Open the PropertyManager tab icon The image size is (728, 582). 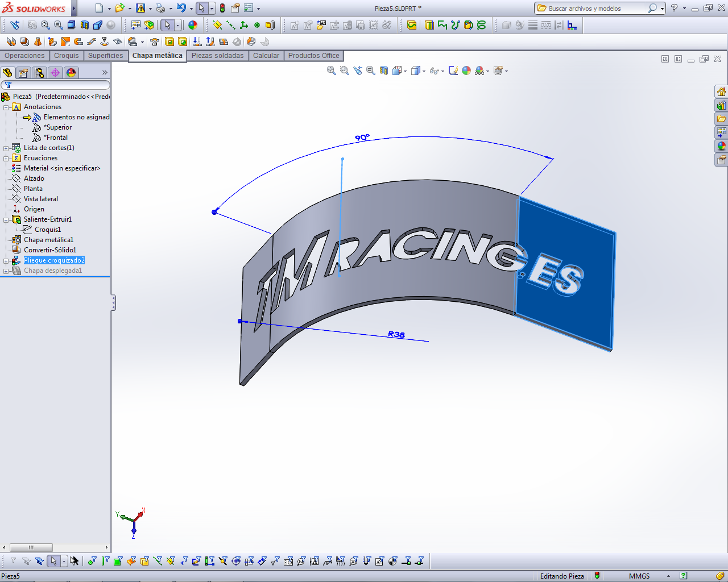click(x=23, y=73)
